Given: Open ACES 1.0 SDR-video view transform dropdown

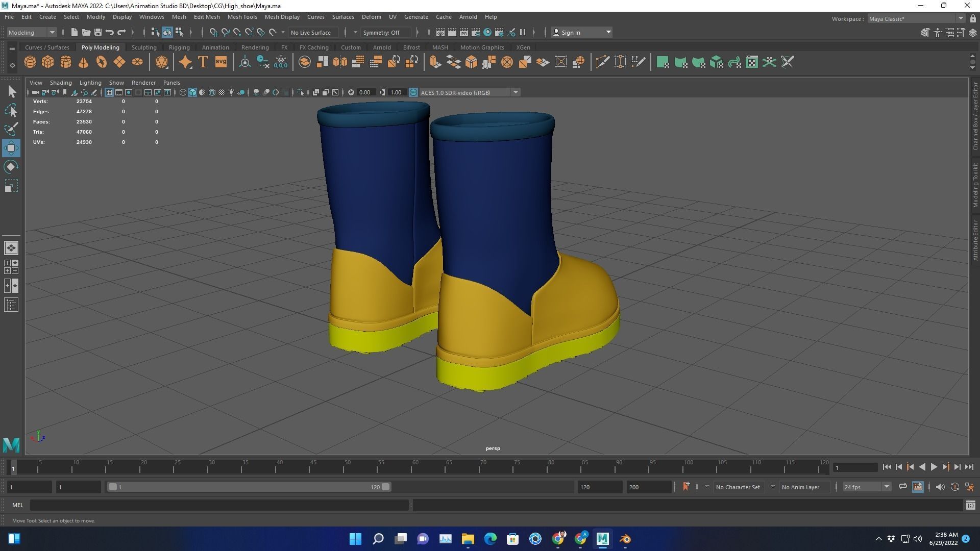Looking at the screenshot, I should [469, 92].
